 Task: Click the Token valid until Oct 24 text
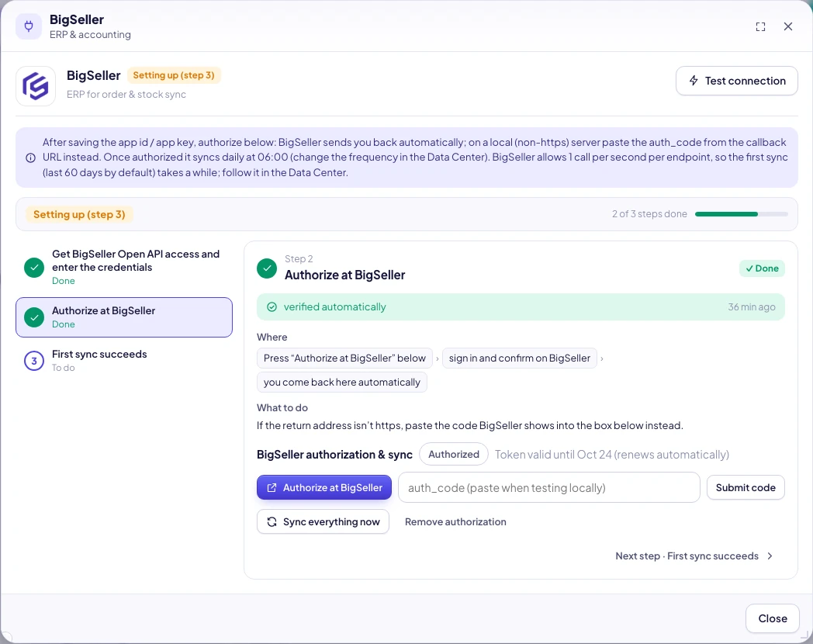[612, 454]
